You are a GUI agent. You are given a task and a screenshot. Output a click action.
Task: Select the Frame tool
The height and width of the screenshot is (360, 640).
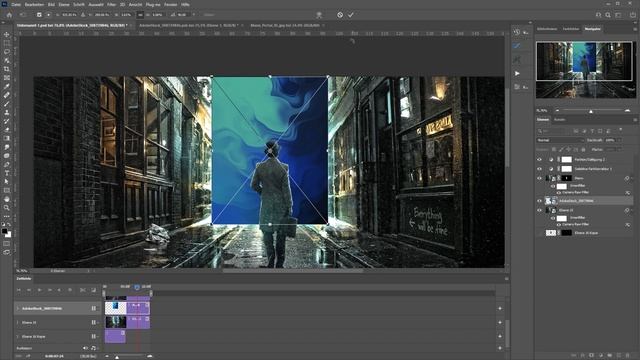click(x=7, y=78)
